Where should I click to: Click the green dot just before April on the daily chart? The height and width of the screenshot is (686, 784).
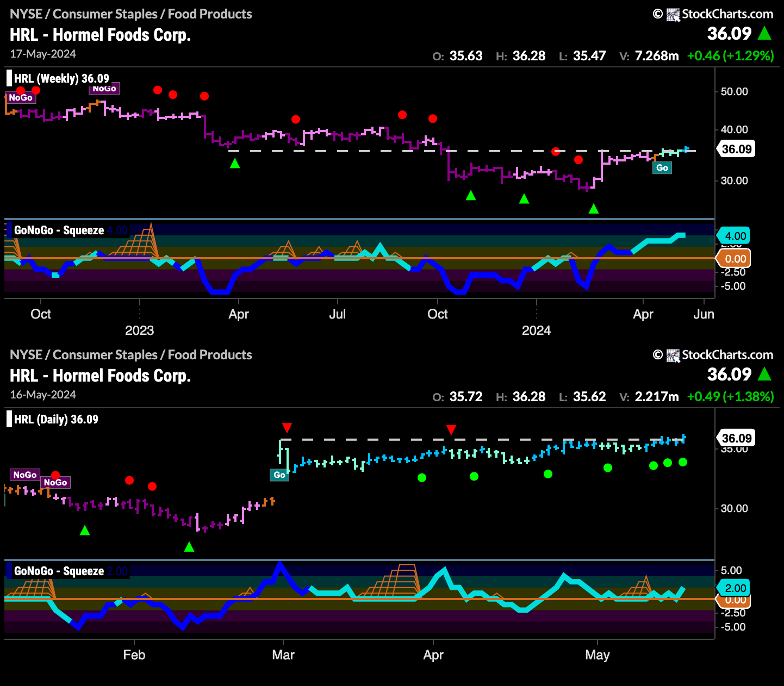coord(422,478)
